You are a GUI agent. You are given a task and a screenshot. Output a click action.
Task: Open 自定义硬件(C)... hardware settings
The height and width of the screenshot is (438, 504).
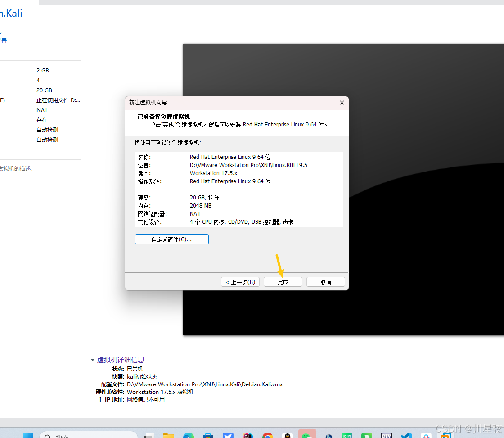pos(171,239)
